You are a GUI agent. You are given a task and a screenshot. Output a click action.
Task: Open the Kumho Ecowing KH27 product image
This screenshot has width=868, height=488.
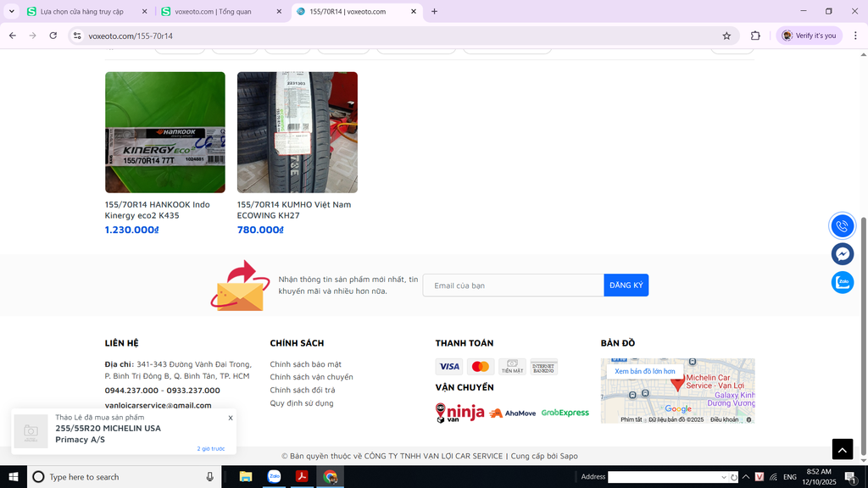tap(298, 132)
